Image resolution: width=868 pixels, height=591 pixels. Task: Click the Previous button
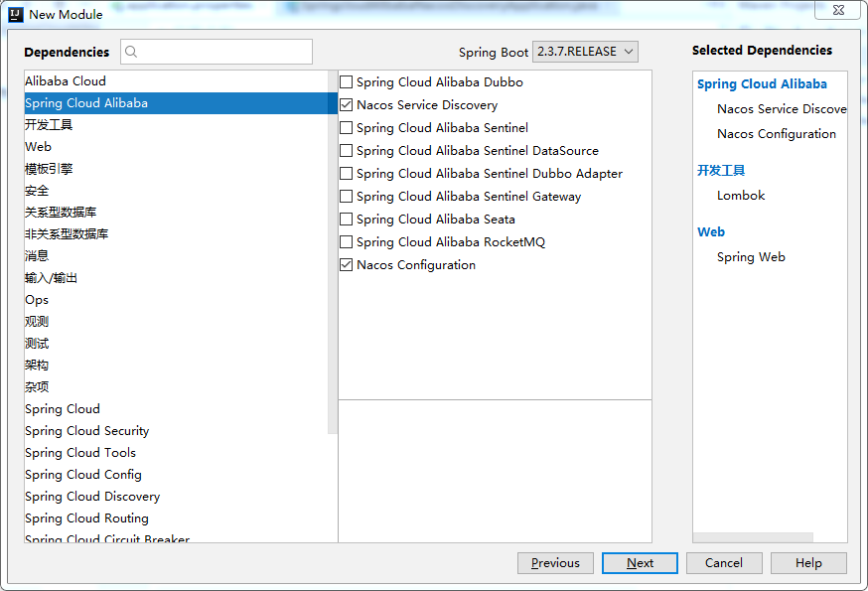click(x=555, y=563)
